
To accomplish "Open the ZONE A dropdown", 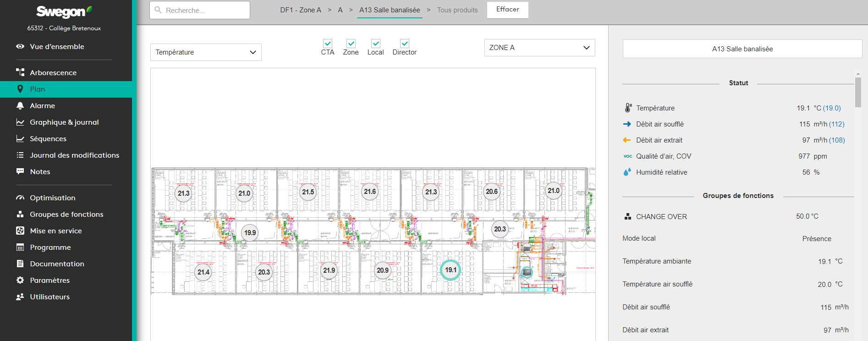I will [539, 48].
